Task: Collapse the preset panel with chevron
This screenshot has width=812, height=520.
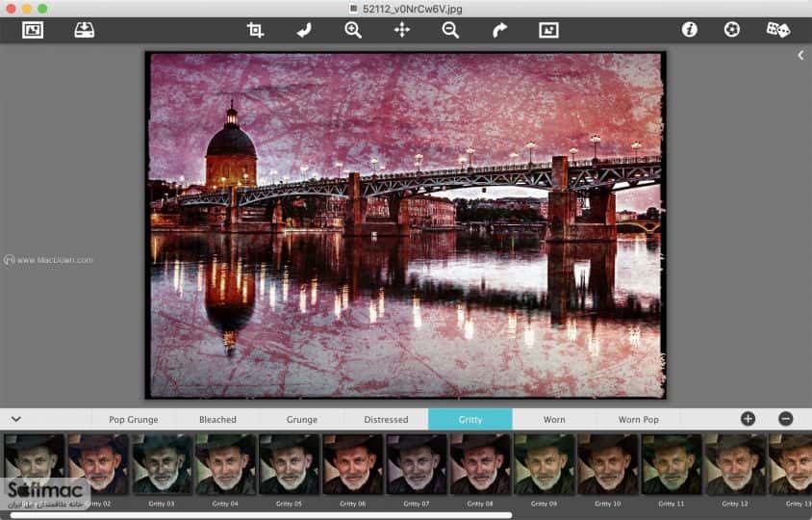Action: pos(16,419)
